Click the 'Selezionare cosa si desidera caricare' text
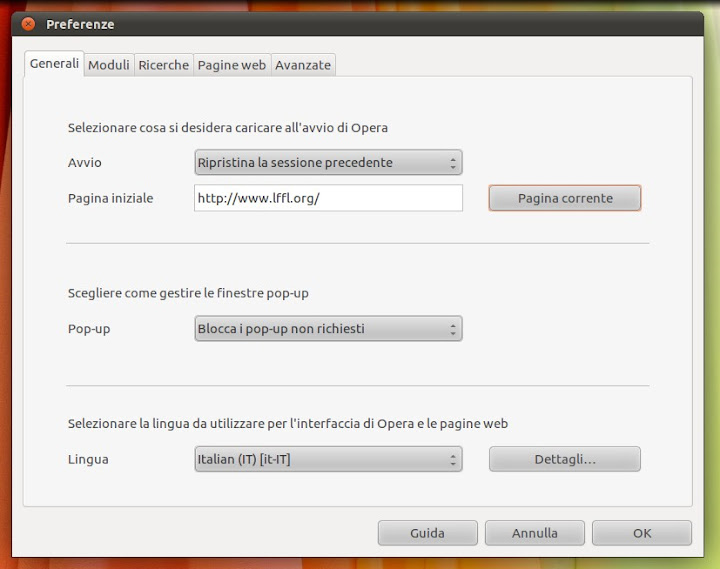Screen dimensions: 720x569 point(228,128)
